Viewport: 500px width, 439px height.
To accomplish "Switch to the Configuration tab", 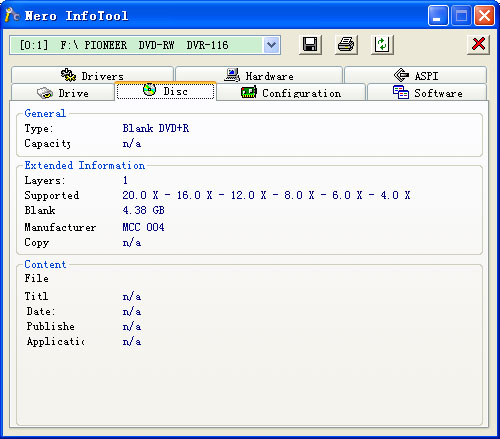I will point(291,93).
